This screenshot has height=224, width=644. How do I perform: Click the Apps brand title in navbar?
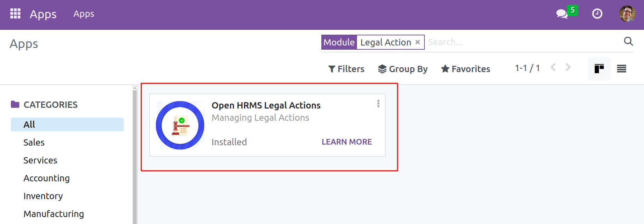pyautogui.click(x=43, y=14)
